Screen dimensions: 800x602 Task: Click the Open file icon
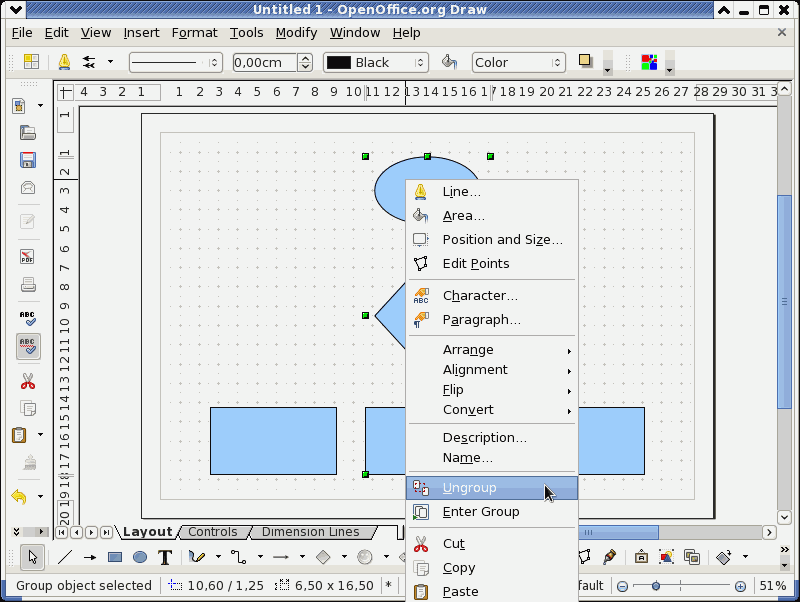click(28, 133)
